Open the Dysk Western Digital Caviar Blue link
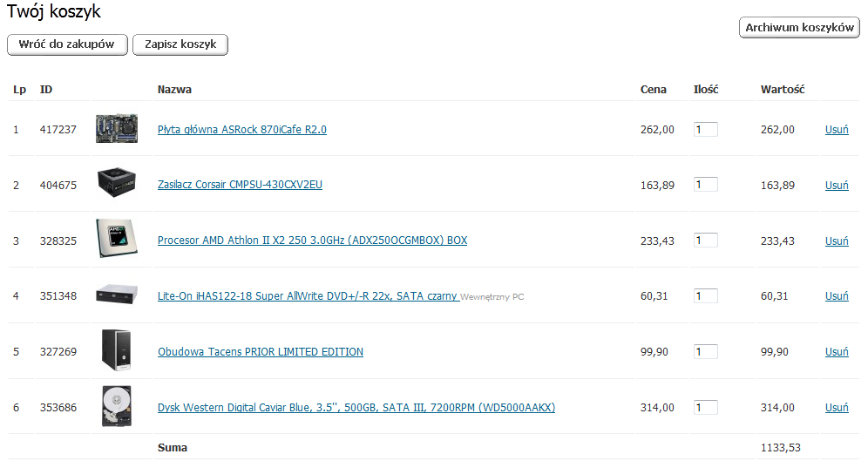Screen dimensions: 868x461 click(x=356, y=408)
